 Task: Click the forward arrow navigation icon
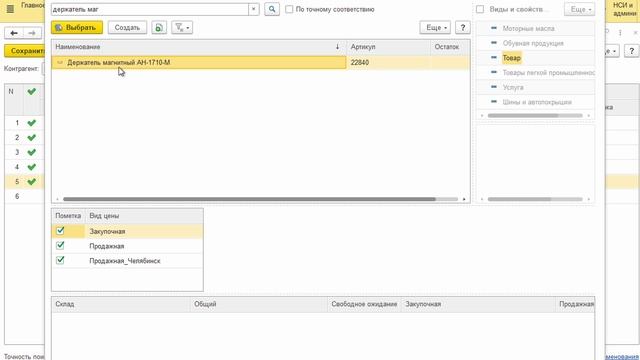pos(32,33)
